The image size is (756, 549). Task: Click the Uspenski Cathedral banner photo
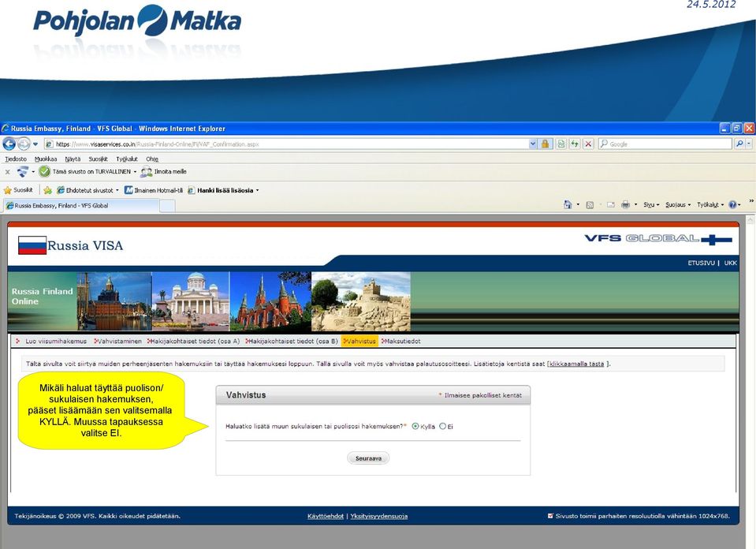pyautogui.click(x=115, y=301)
